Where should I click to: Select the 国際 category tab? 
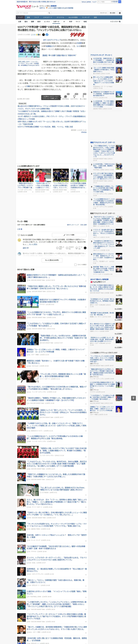[32, 21]
